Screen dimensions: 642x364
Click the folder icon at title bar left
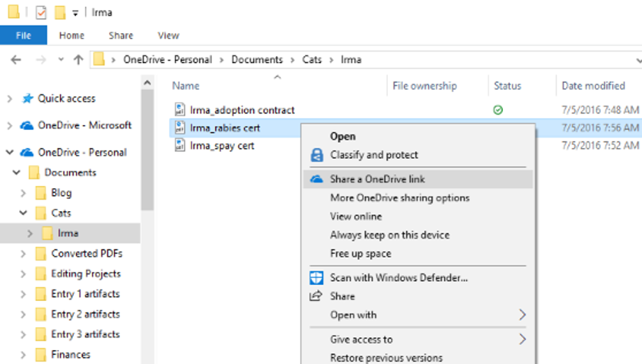click(x=14, y=12)
